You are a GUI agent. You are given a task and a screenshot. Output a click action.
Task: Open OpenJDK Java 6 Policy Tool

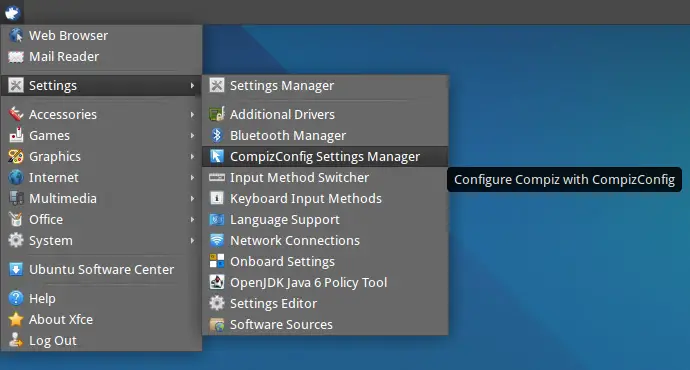tap(325, 282)
